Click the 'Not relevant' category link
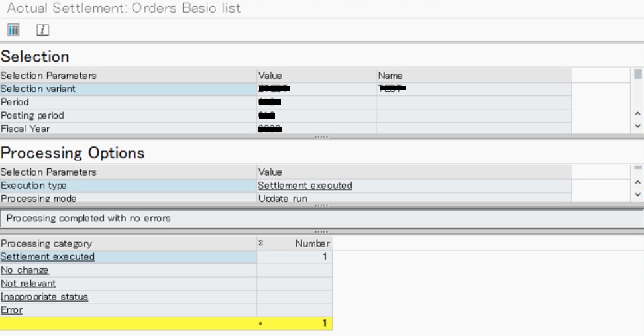Viewport: 644px width, 336px height. click(x=28, y=283)
